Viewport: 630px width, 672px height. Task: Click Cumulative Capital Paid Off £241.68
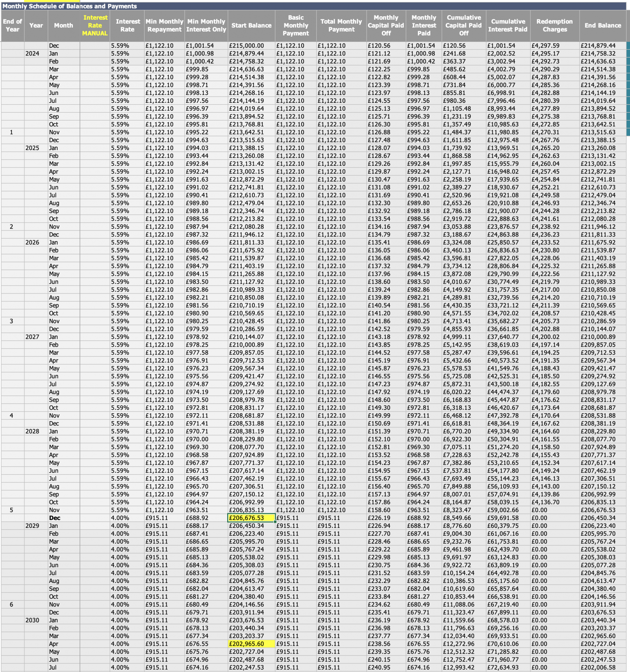click(464, 54)
